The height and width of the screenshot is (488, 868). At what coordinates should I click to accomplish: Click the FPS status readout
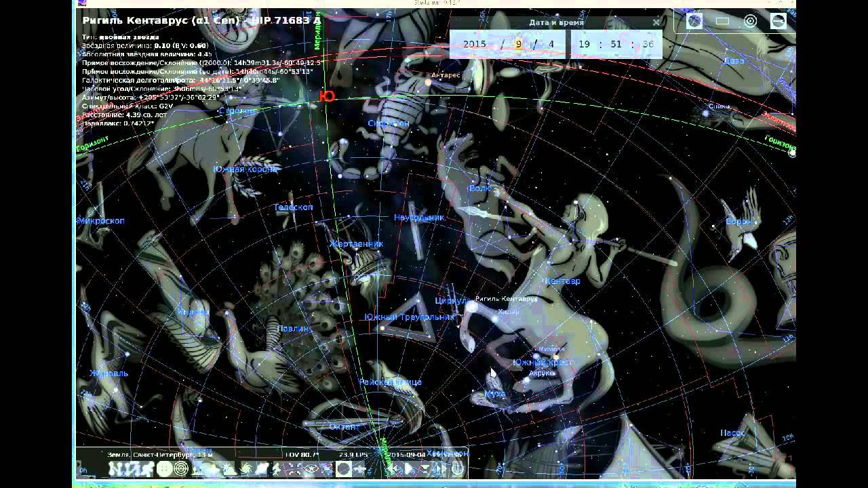[353, 454]
